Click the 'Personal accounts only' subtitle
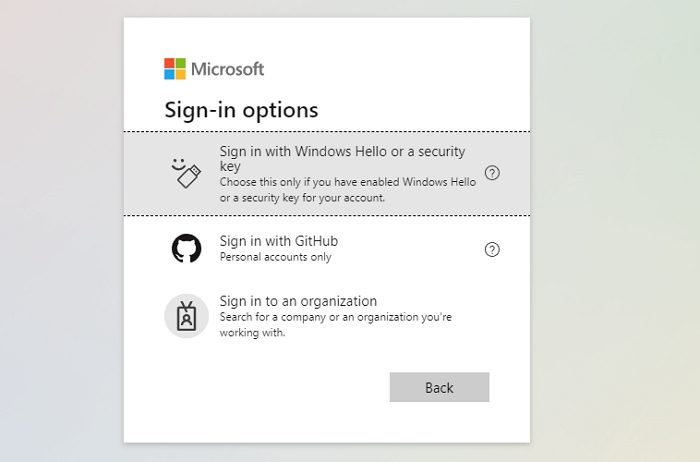Screen dimensions: 700x462 pyautogui.click(x=275, y=257)
